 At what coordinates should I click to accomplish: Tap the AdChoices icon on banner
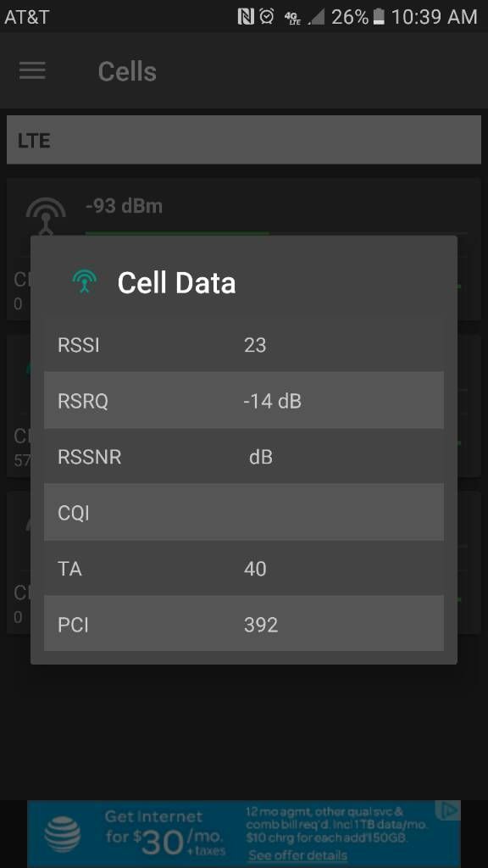[x=447, y=811]
